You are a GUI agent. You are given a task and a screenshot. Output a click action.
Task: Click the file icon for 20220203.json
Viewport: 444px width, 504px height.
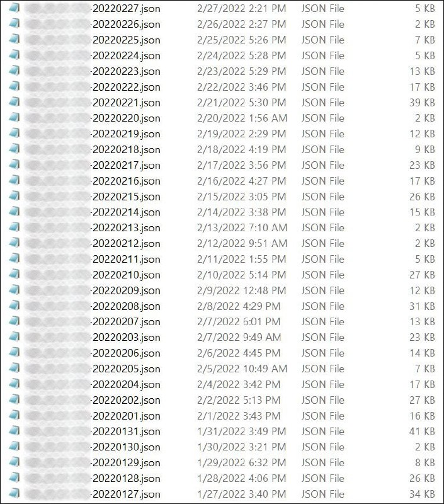(x=14, y=337)
